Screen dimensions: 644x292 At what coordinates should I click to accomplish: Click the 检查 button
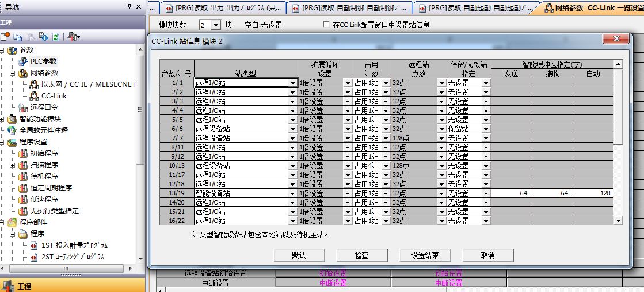361,255
